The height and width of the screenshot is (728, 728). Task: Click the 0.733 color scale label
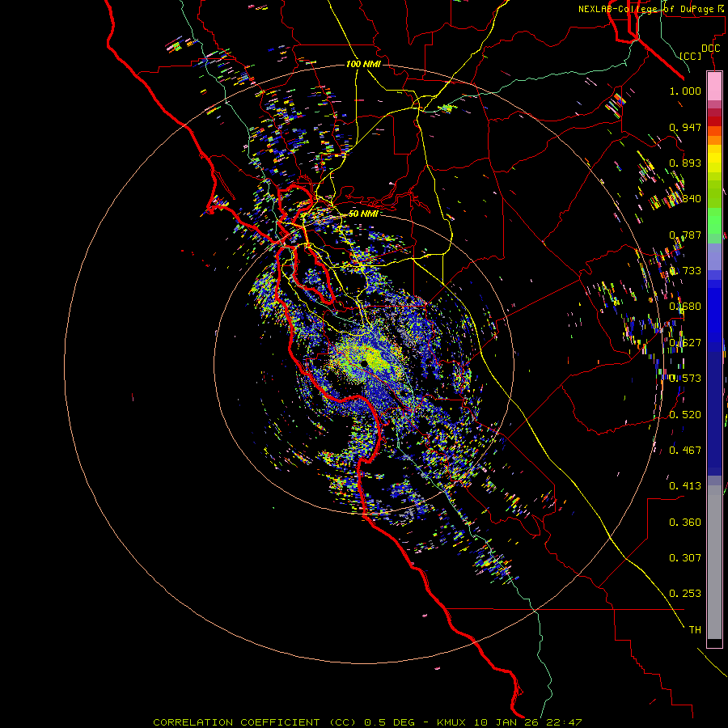685,271
